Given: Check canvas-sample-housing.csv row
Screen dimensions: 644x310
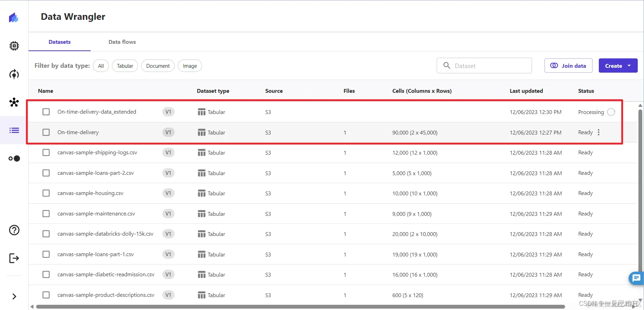Looking at the screenshot, I should pos(46,193).
